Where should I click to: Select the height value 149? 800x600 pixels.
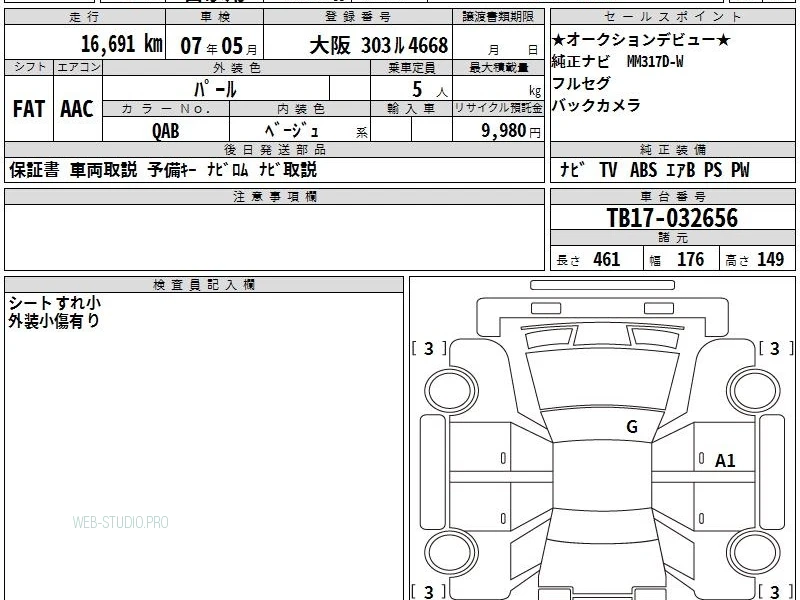pos(770,259)
